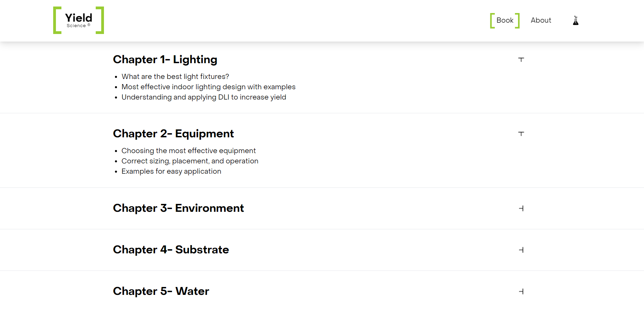Viewport: 644px width, 311px height.
Task: Open the Chapter 3- Environment section title
Action: tap(178, 208)
